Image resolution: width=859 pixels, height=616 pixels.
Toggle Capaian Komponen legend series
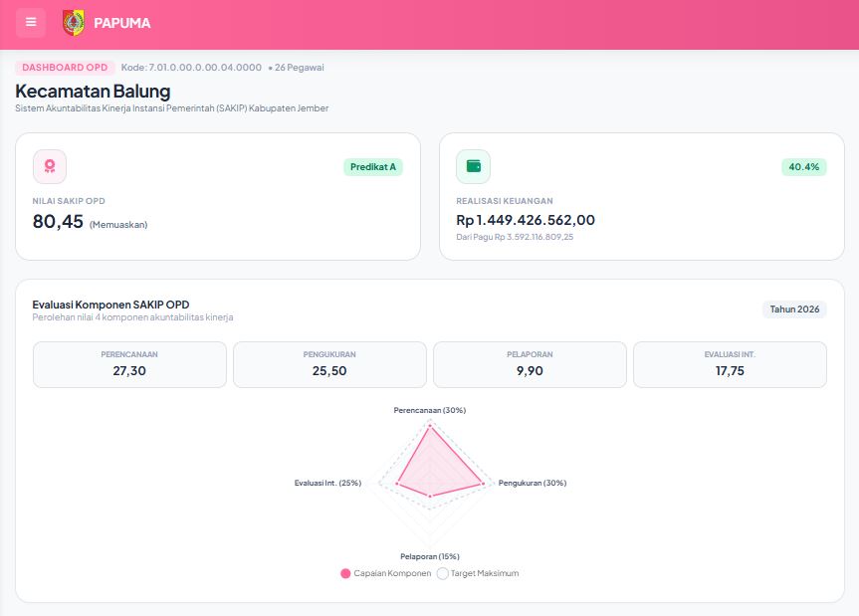pos(385,573)
